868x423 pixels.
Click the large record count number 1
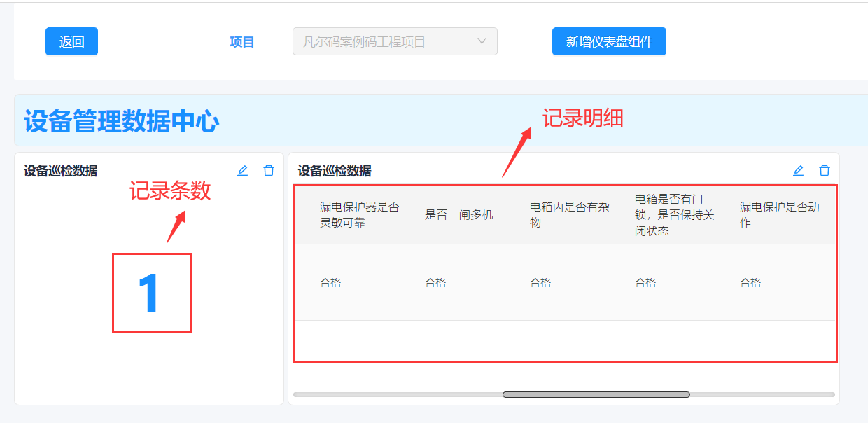[150, 293]
